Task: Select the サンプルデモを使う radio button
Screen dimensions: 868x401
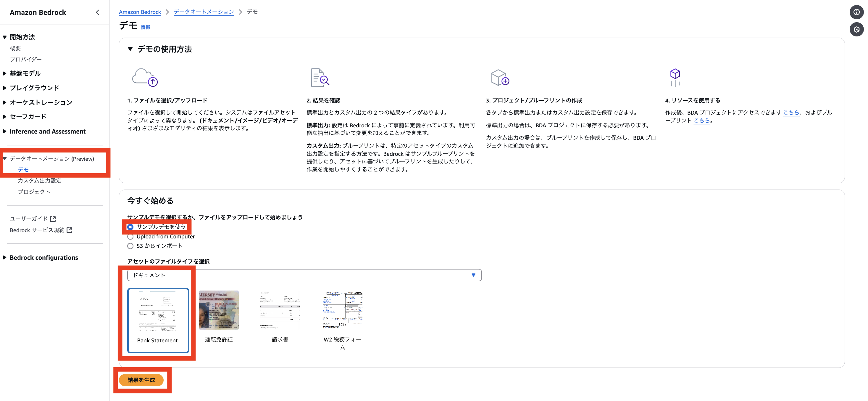Action: tap(130, 227)
